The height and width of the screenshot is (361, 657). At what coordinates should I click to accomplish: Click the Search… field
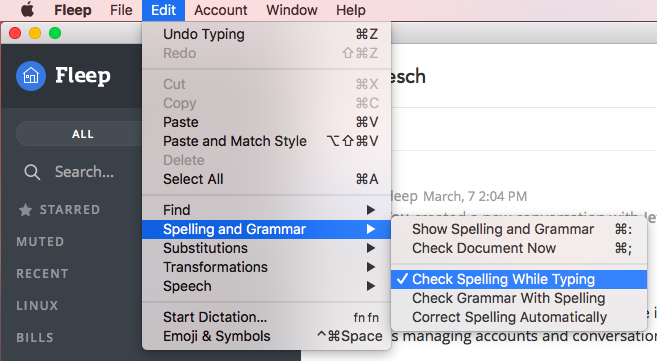84,172
